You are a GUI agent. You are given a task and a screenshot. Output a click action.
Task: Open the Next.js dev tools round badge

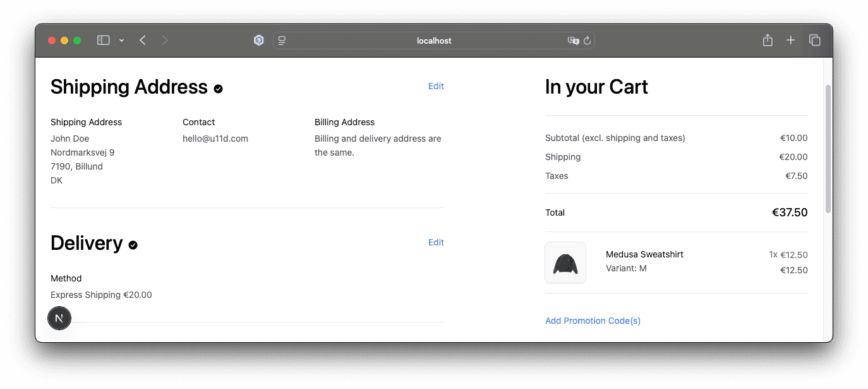59,318
